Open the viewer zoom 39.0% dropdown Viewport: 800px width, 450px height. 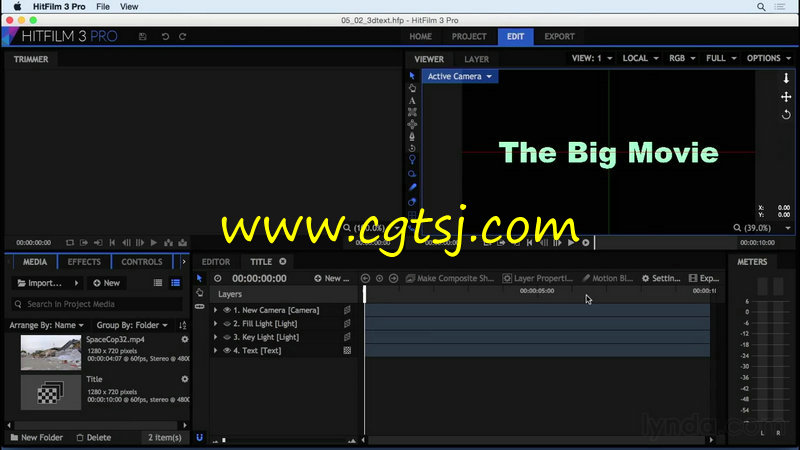(762, 228)
